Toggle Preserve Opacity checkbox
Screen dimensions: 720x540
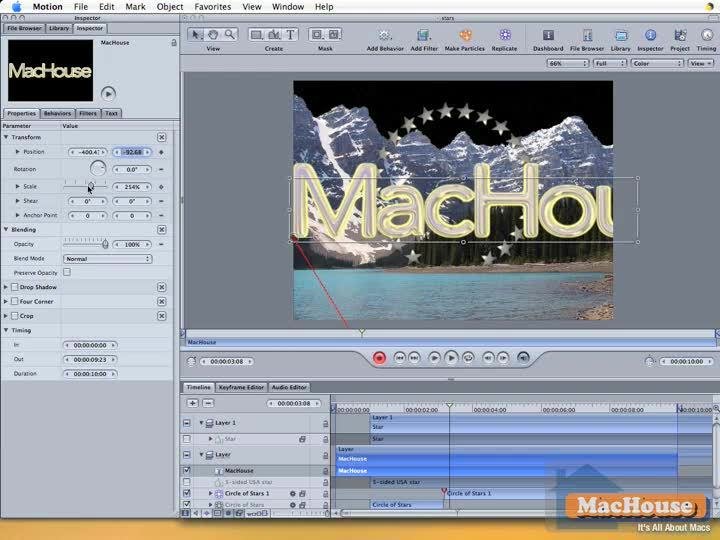tap(67, 272)
